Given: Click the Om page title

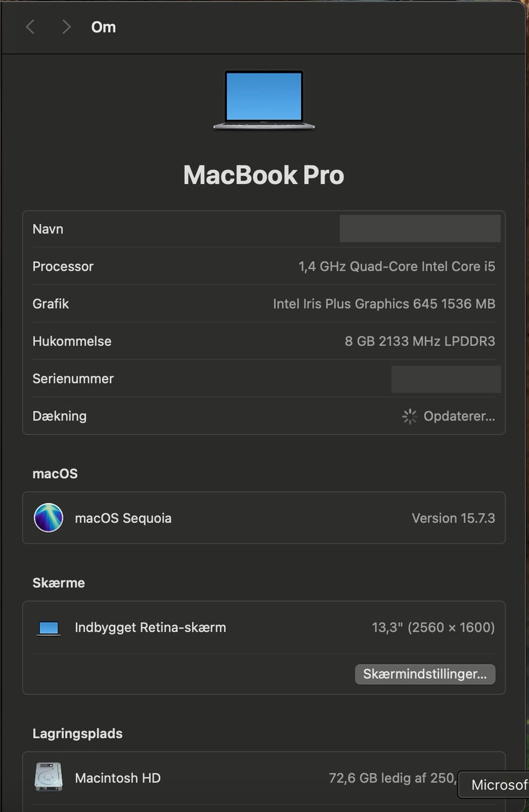Looking at the screenshot, I should [x=104, y=27].
